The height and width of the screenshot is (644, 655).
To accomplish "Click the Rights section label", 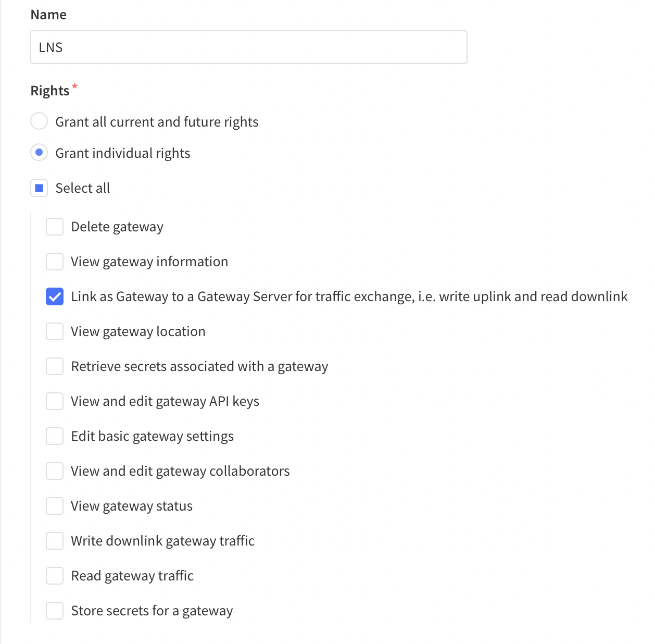I will [x=49, y=90].
